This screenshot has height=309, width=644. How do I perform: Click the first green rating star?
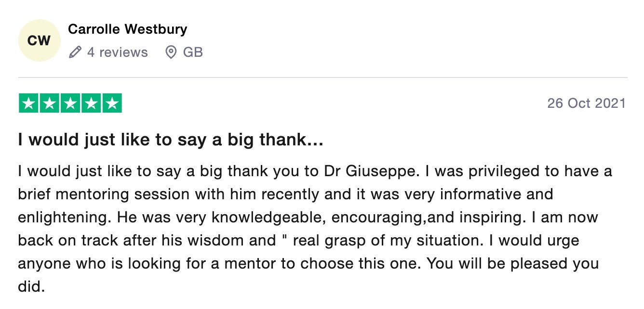point(29,103)
